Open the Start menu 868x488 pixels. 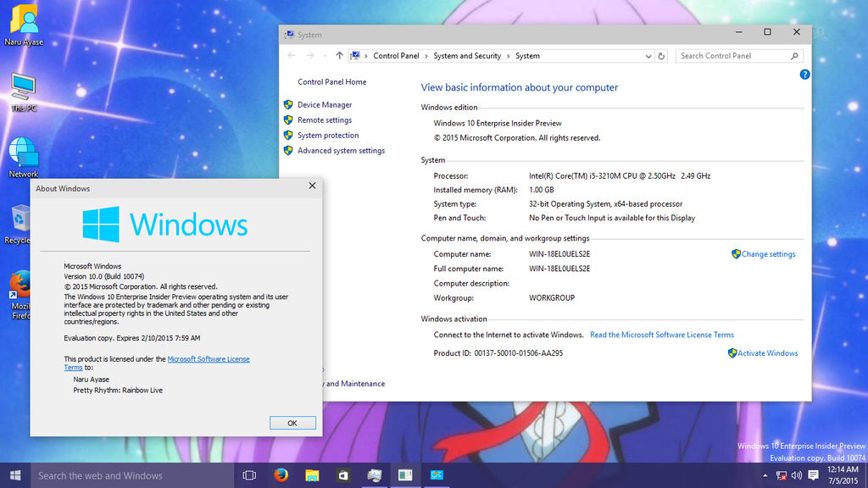pos(15,475)
